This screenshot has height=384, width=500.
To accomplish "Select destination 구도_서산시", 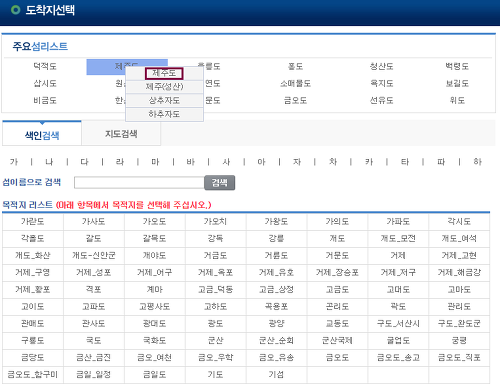I will [x=398, y=324].
